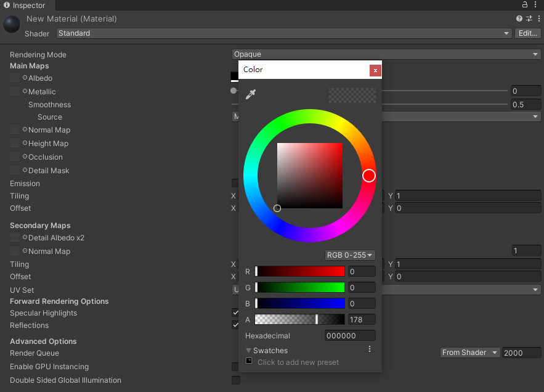Click the Advanced Options heading
The height and width of the screenshot is (392, 544).
click(43, 341)
